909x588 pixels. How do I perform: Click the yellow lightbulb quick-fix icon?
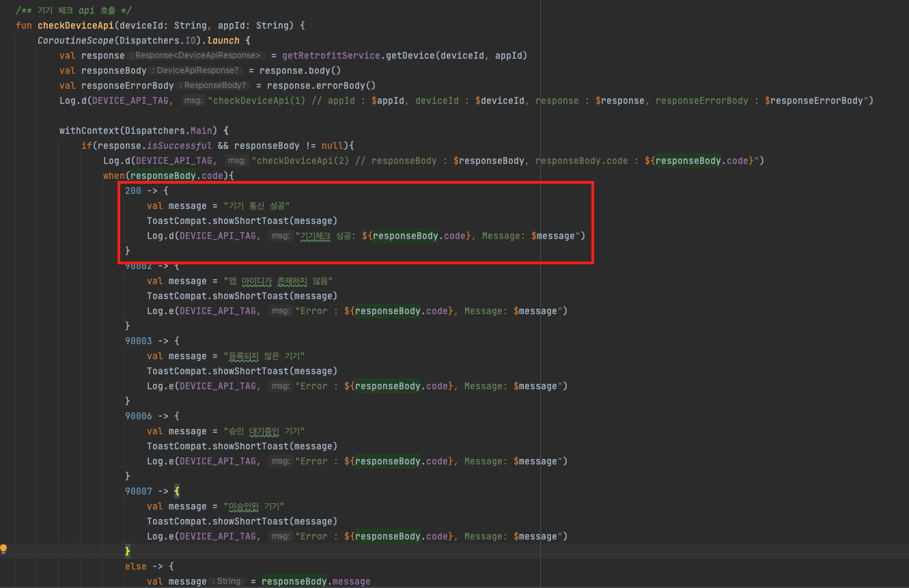point(4,549)
